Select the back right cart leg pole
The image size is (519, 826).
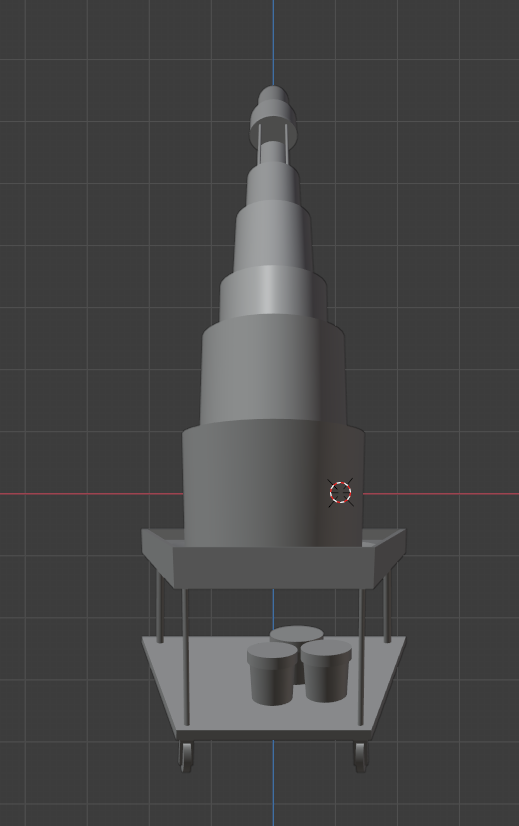387,607
